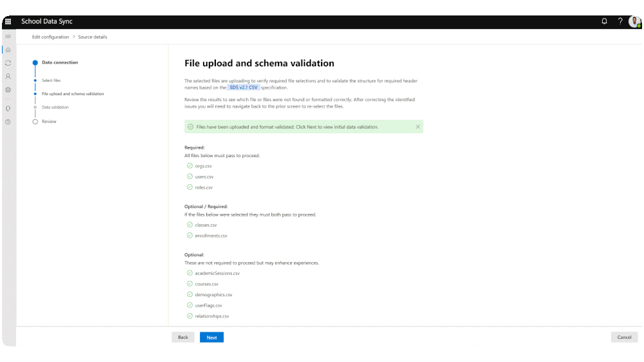The height and width of the screenshot is (362, 644).
Task: Click the roles.csv file name
Action: (x=204, y=187)
